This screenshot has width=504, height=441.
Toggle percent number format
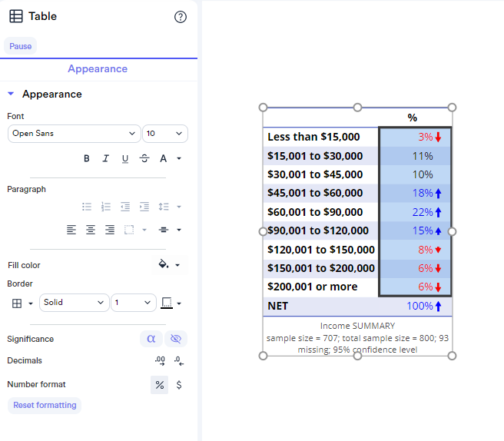click(160, 385)
